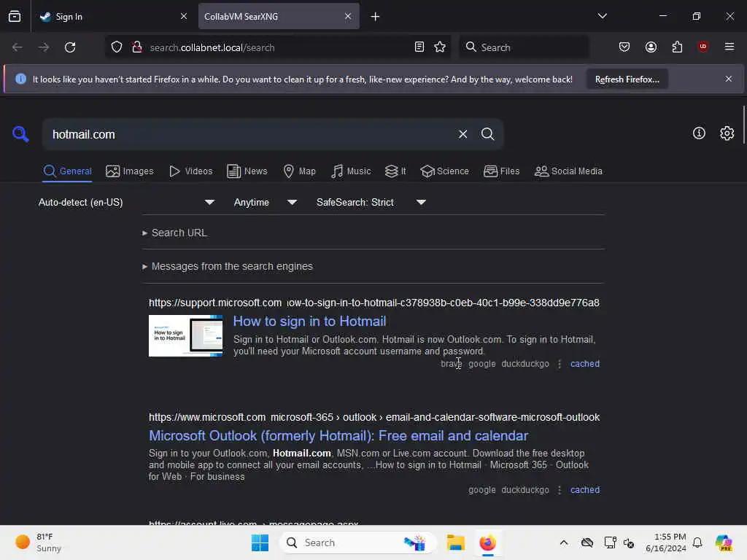Open Save to Pocket
This screenshot has width=747, height=560.
pos(624,47)
